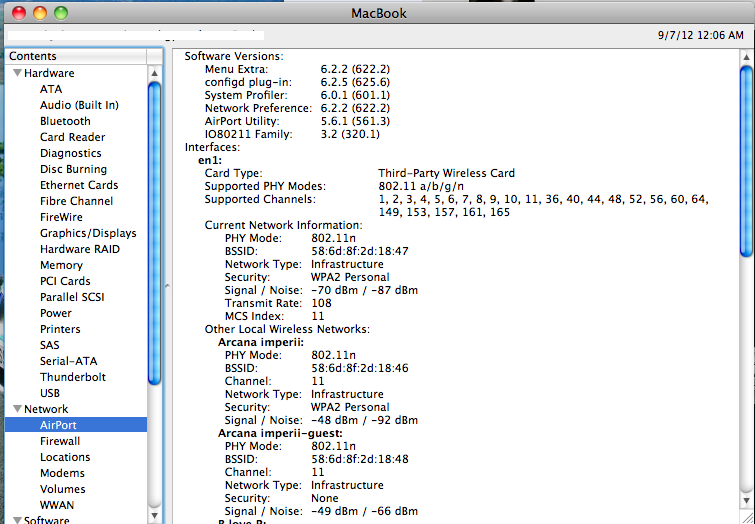Click AirPort Utility version 5.6.1
This screenshot has width=755, height=524.
click(355, 121)
